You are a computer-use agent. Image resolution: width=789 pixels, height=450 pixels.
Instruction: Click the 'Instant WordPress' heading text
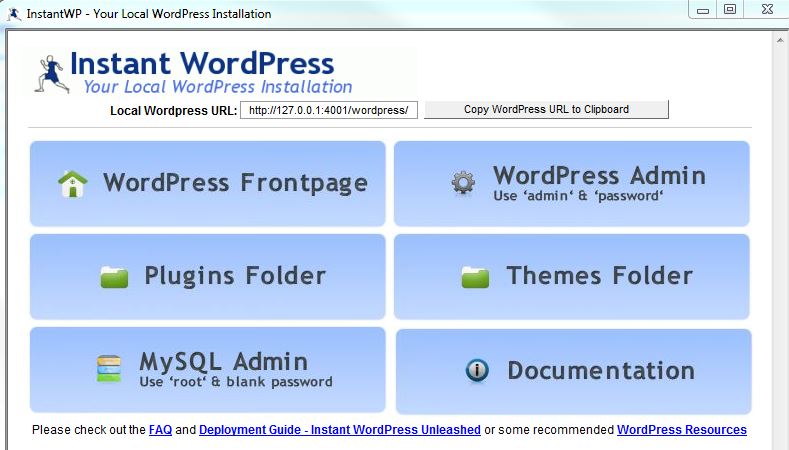(x=202, y=63)
